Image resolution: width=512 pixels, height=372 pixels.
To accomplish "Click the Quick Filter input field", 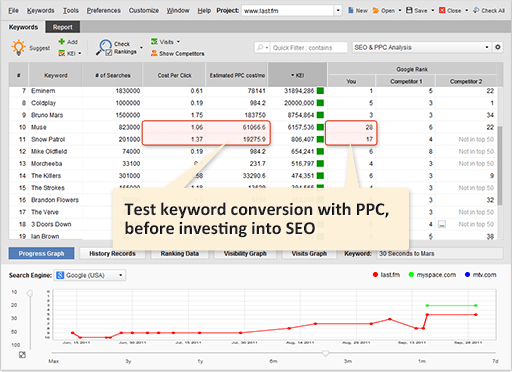I will click(309, 48).
